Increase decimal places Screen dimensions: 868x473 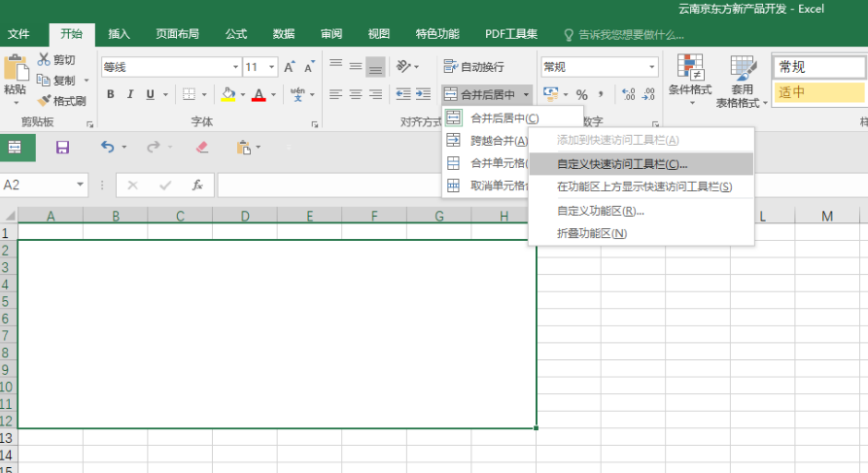(x=628, y=94)
